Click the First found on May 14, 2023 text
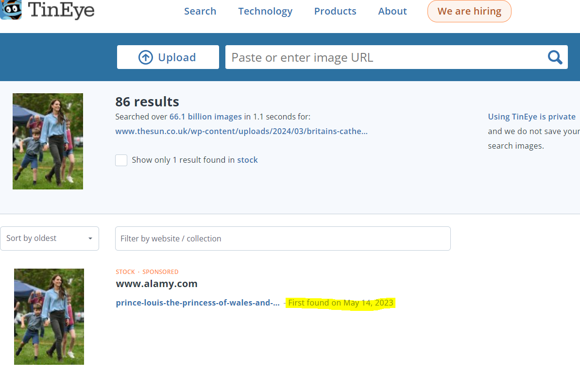 click(x=341, y=303)
